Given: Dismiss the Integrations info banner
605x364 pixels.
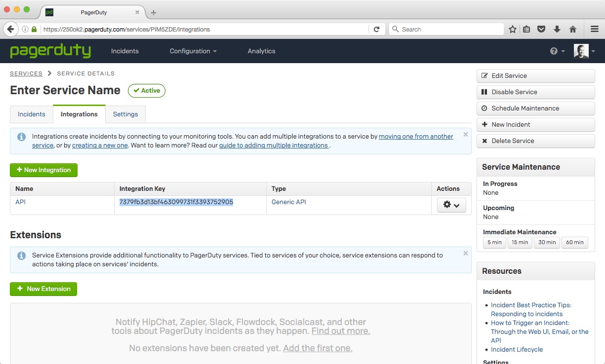Looking at the screenshot, I should coord(465,134).
